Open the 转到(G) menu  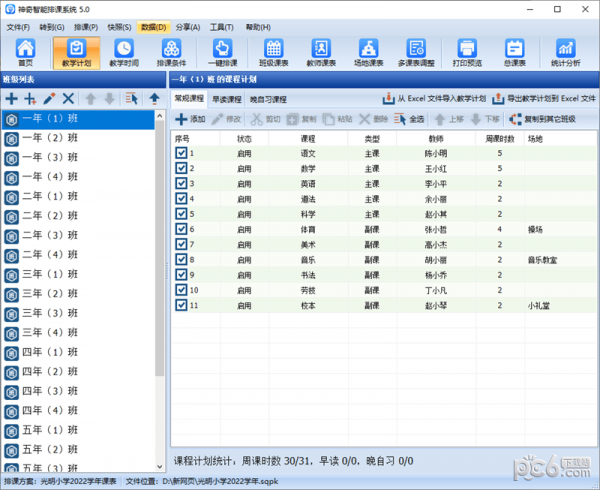point(52,27)
